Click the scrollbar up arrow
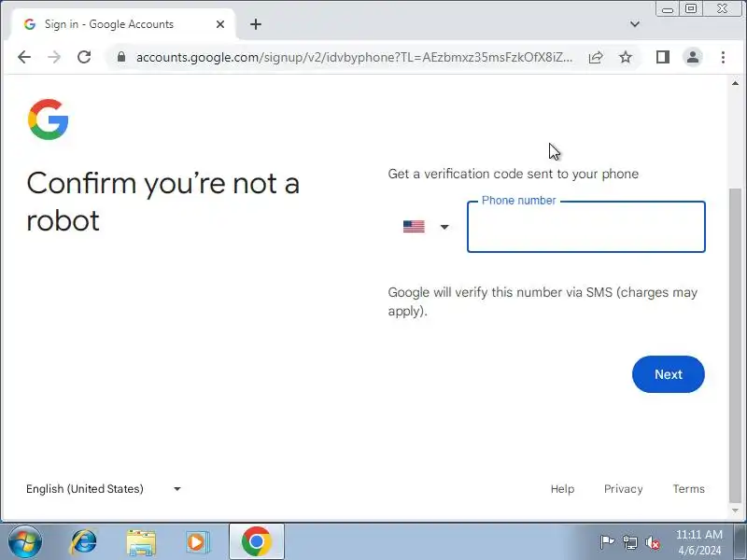The image size is (747, 560). (735, 83)
